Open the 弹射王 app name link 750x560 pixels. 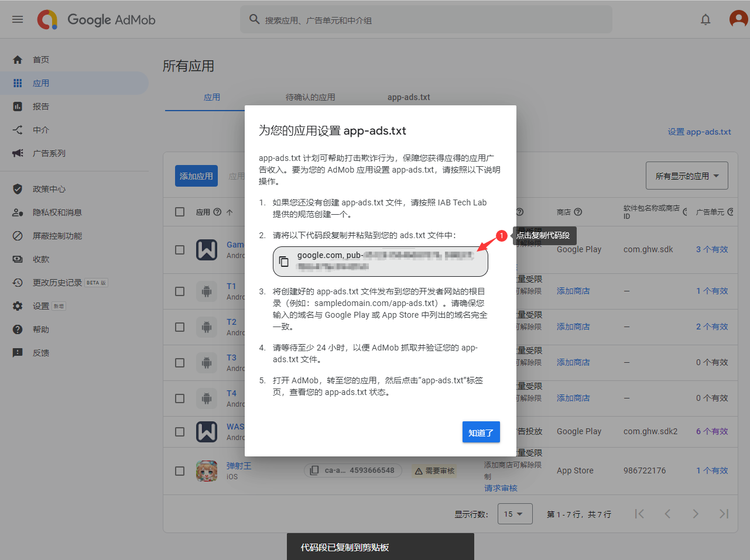tap(239, 466)
